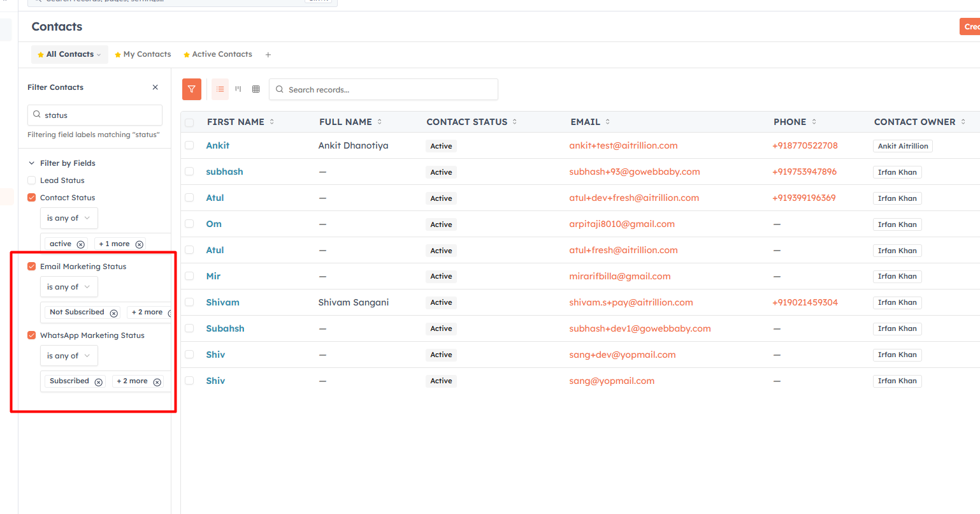980x514 pixels.
Task: Collapse the Filter by Fields section
Action: [32, 163]
